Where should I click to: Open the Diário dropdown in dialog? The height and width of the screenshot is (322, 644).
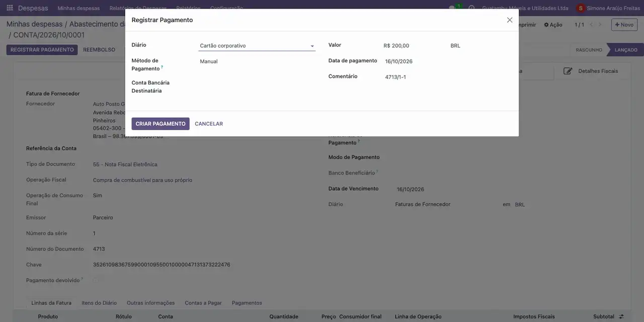[x=257, y=46]
